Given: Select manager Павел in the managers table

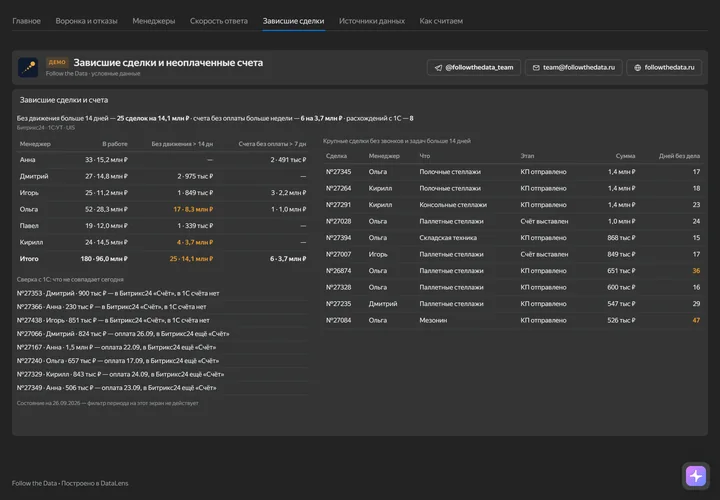Looking at the screenshot, I should pos(29,226).
